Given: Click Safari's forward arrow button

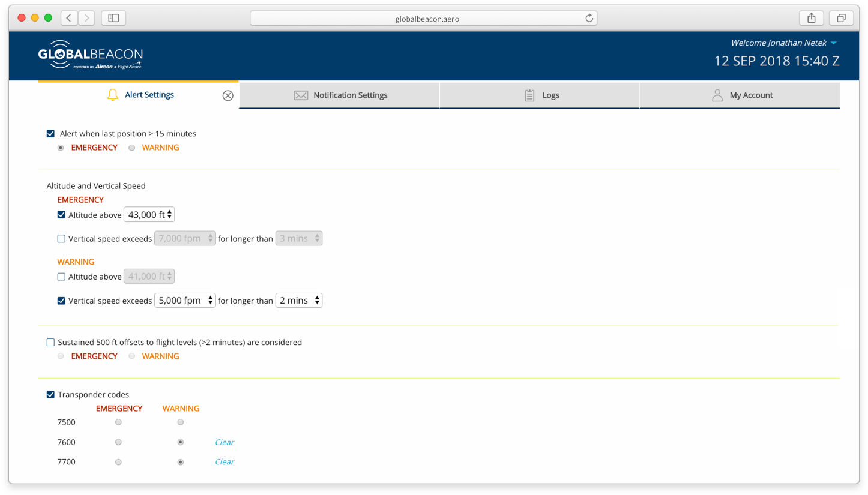Looking at the screenshot, I should (x=86, y=18).
